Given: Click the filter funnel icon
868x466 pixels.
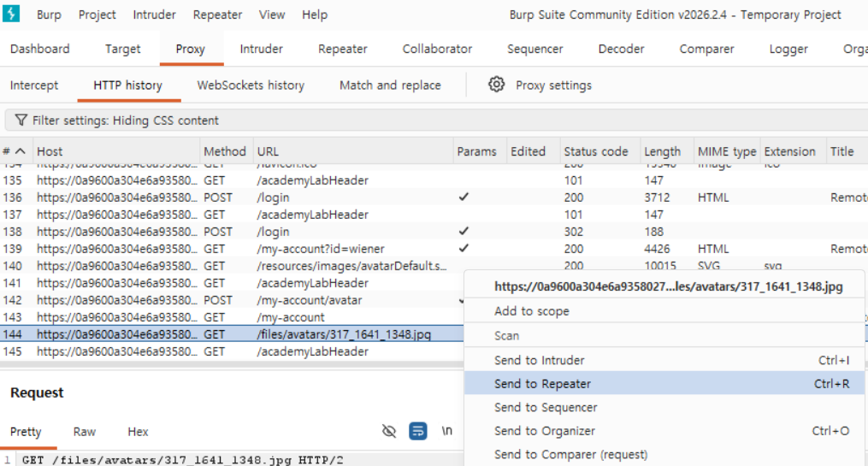Looking at the screenshot, I should (x=21, y=120).
